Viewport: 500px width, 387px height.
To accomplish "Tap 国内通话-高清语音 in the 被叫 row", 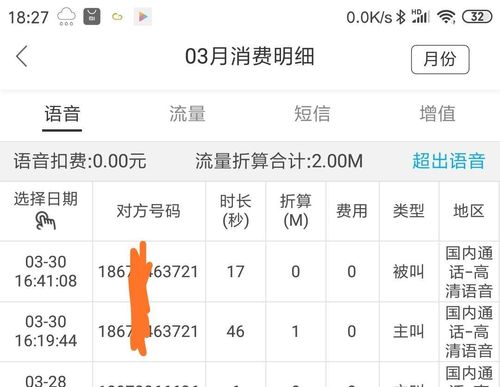I will click(x=469, y=272).
